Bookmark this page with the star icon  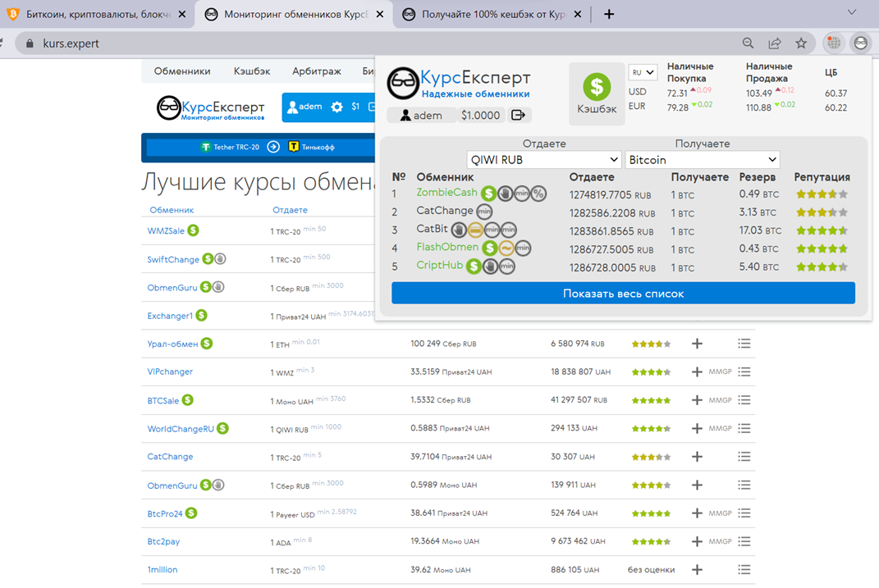(801, 43)
